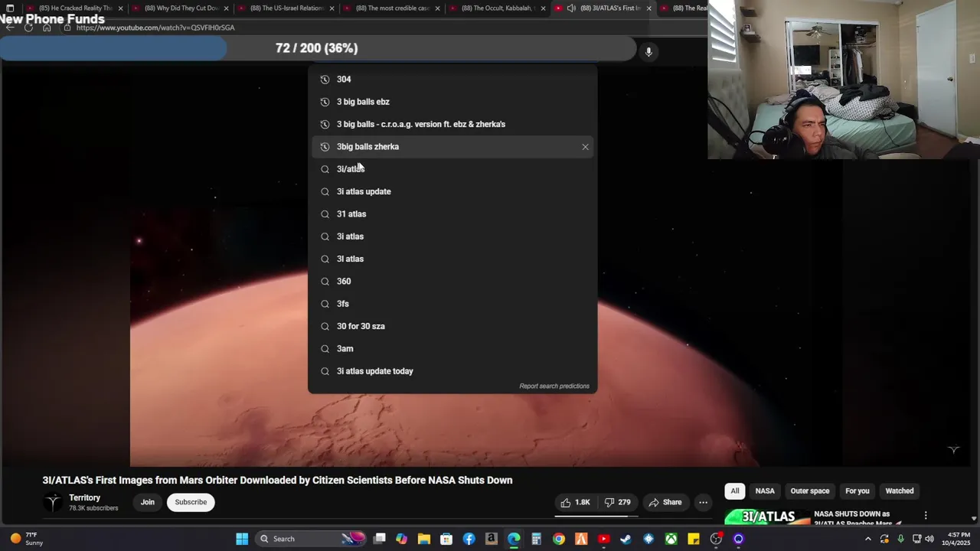Viewport: 980px width, 551px height.
Task: Choose the '360' search suggestion
Action: coord(452,282)
